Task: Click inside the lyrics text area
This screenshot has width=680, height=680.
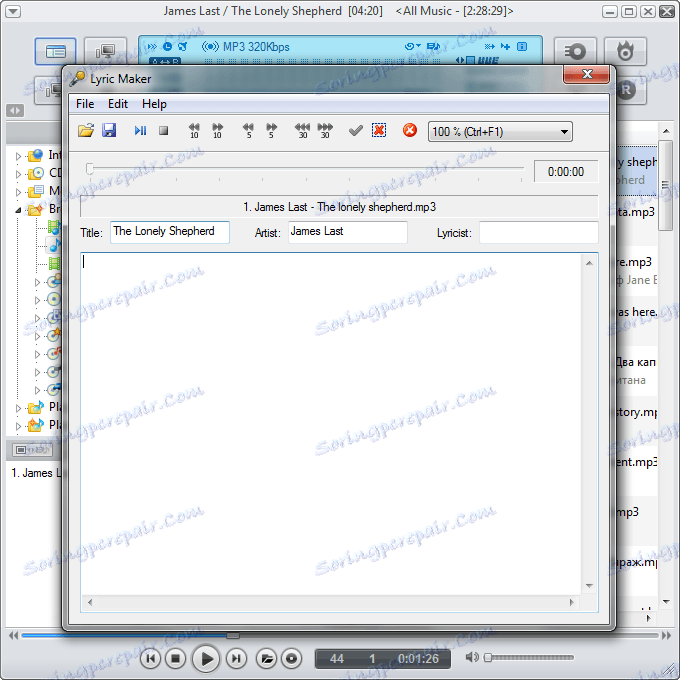Action: (330, 423)
